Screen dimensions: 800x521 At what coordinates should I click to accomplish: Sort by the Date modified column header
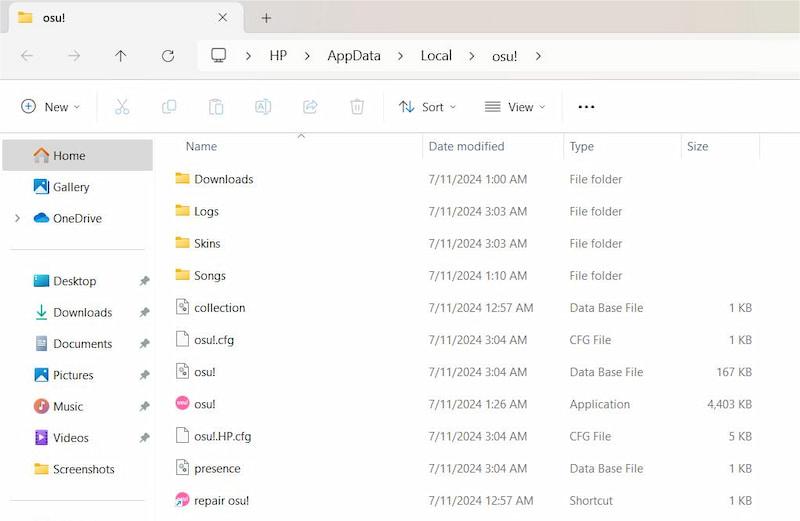pos(466,146)
